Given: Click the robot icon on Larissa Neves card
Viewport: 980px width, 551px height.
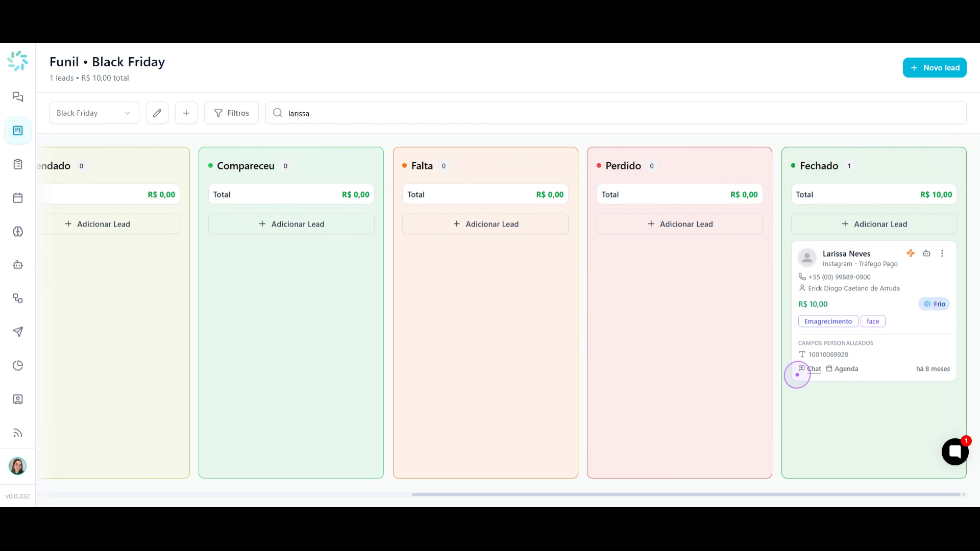Looking at the screenshot, I should coord(926,254).
